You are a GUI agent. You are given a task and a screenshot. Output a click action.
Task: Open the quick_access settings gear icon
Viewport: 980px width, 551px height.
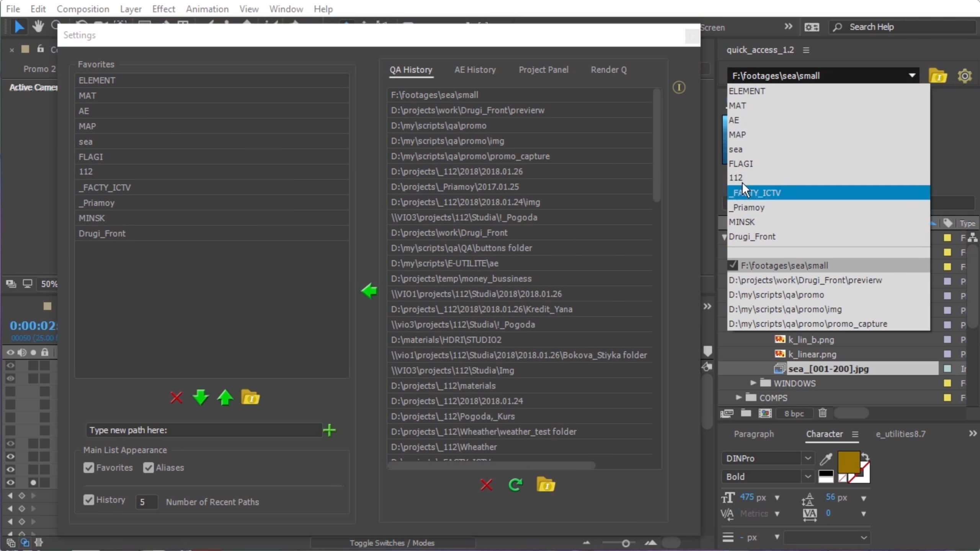(964, 76)
